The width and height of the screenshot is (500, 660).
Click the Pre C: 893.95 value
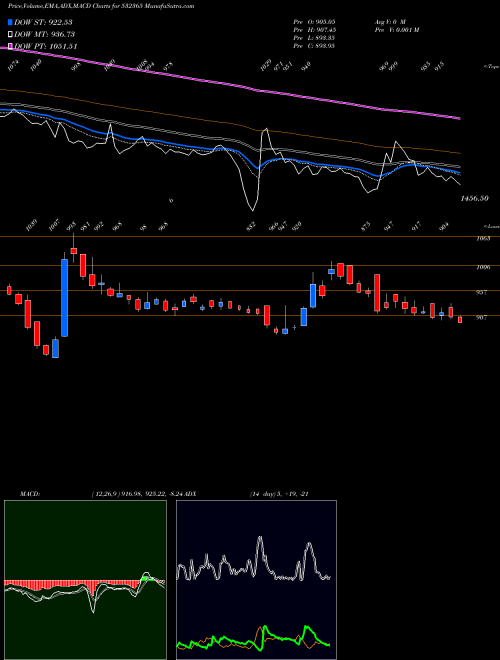(314, 46)
